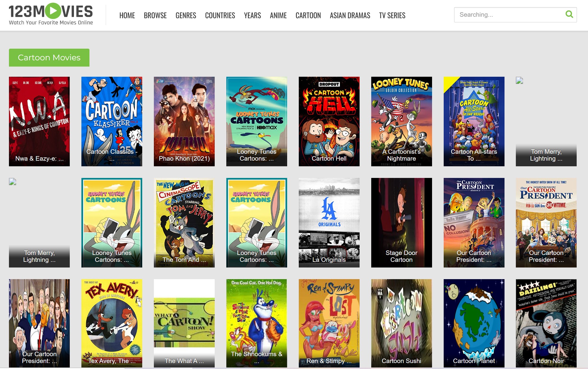The width and height of the screenshot is (588, 369).
Task: Open the HOME menu item
Action: (127, 16)
